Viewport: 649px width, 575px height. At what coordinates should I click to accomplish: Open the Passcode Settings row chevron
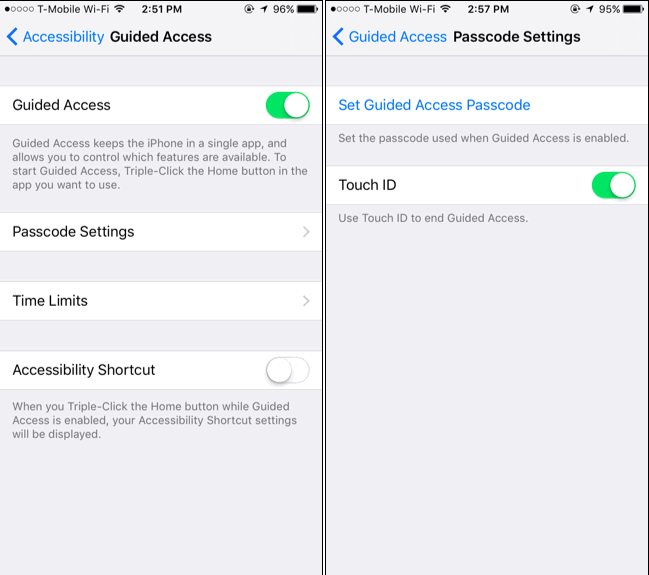(x=306, y=232)
